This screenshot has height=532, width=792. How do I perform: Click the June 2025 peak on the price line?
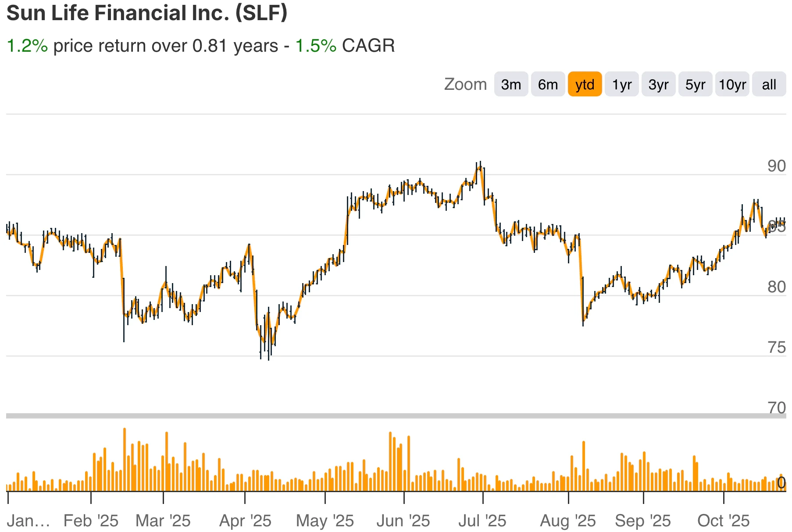point(419,181)
